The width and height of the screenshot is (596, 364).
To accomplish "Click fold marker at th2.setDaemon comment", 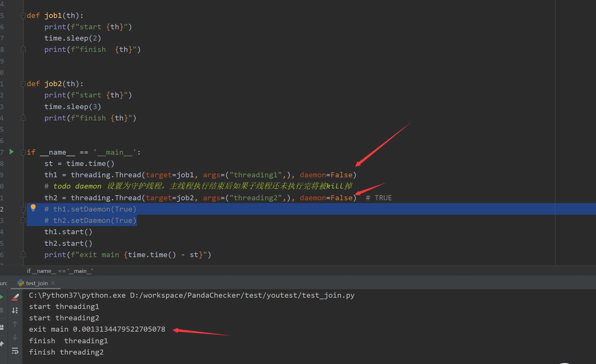I will [23, 220].
